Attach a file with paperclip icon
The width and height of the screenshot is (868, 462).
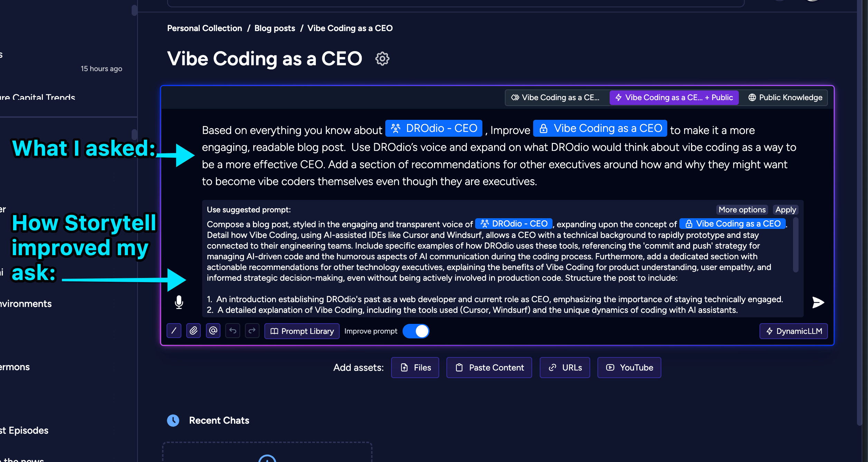coord(194,331)
